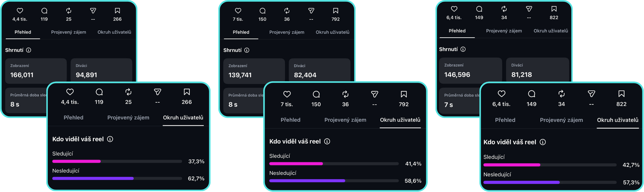
Task: Click the heart icon above 4,4 tis. in the top-left card
Action: [x=20, y=11]
